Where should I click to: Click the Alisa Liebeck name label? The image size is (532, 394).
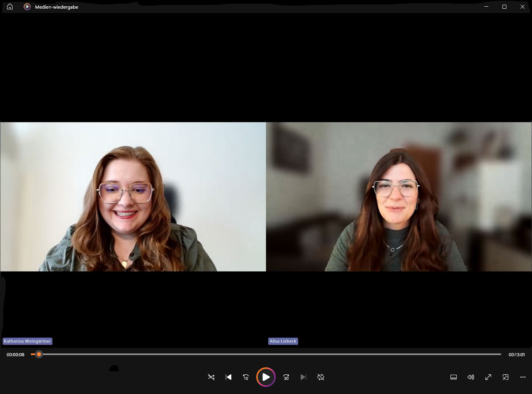coord(283,341)
